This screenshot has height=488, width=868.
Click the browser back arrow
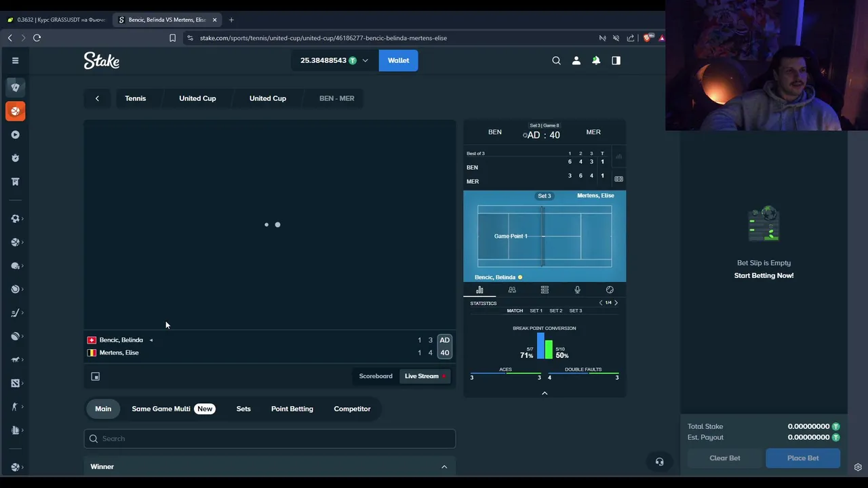[10, 38]
